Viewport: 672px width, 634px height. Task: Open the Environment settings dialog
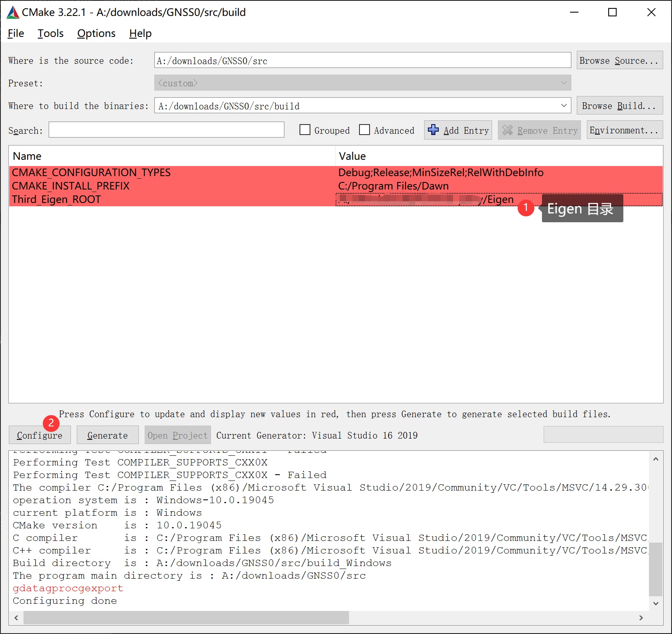coord(625,130)
